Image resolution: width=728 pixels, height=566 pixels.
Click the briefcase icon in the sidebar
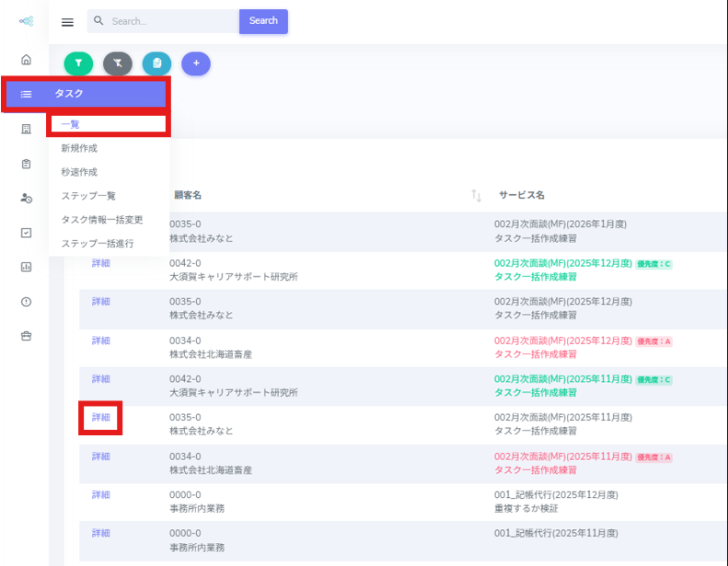coord(26,336)
